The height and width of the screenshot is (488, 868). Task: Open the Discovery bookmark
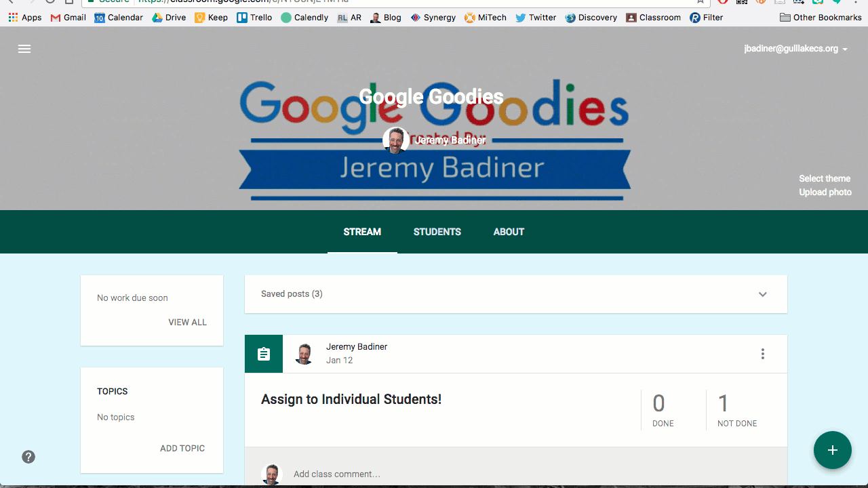[591, 18]
